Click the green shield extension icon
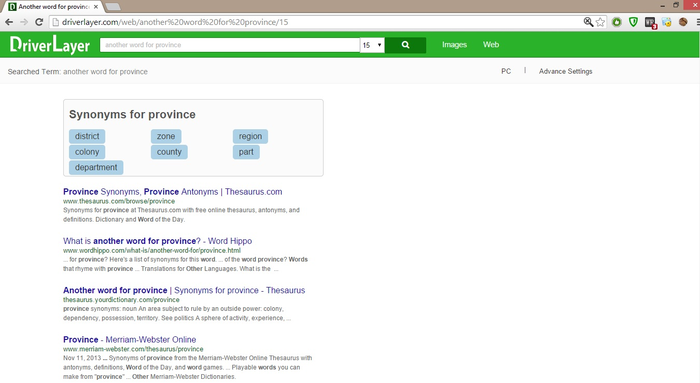The width and height of the screenshot is (700, 383). [x=633, y=22]
